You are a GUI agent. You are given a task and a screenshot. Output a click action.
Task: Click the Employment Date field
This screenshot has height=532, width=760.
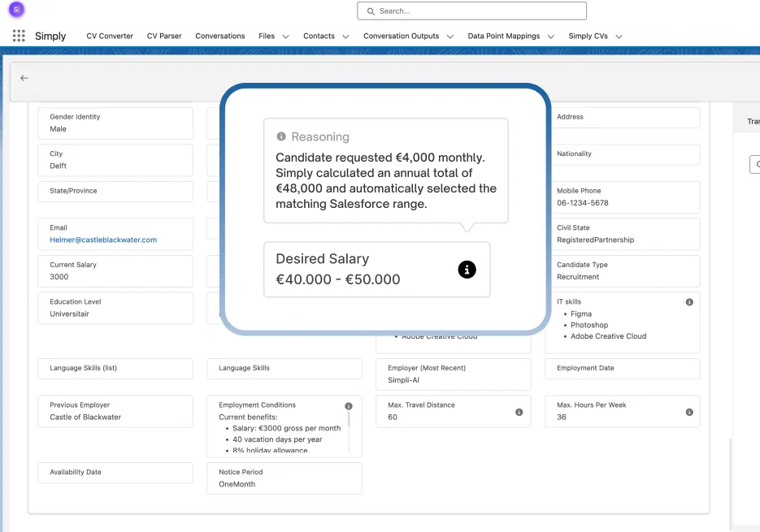[x=623, y=369]
